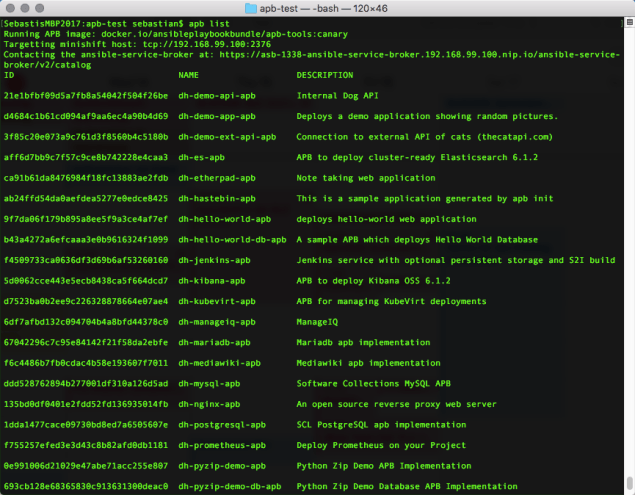635x495 pixels.
Task: Click the scroll marker icon at top right
Action: coord(630,22)
